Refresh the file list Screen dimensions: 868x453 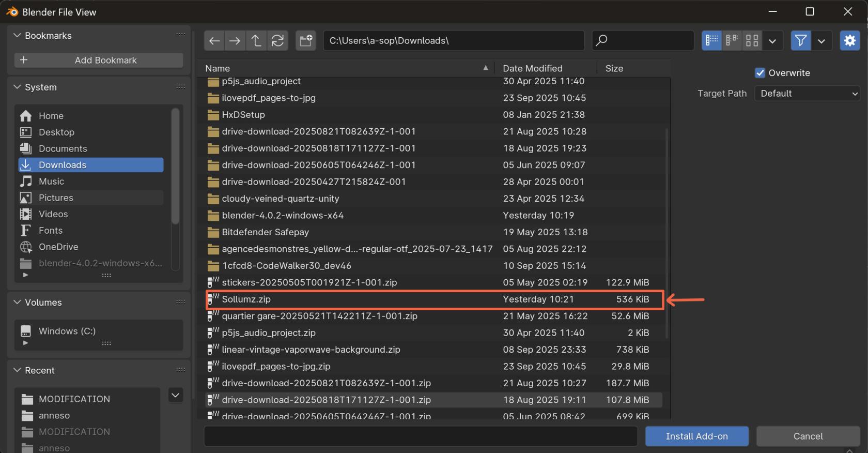pyautogui.click(x=277, y=41)
